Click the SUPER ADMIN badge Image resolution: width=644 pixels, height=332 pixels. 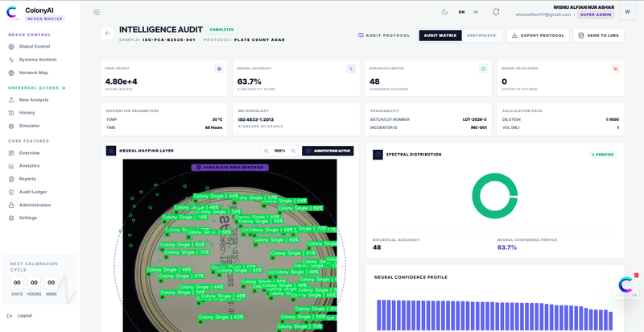point(596,15)
